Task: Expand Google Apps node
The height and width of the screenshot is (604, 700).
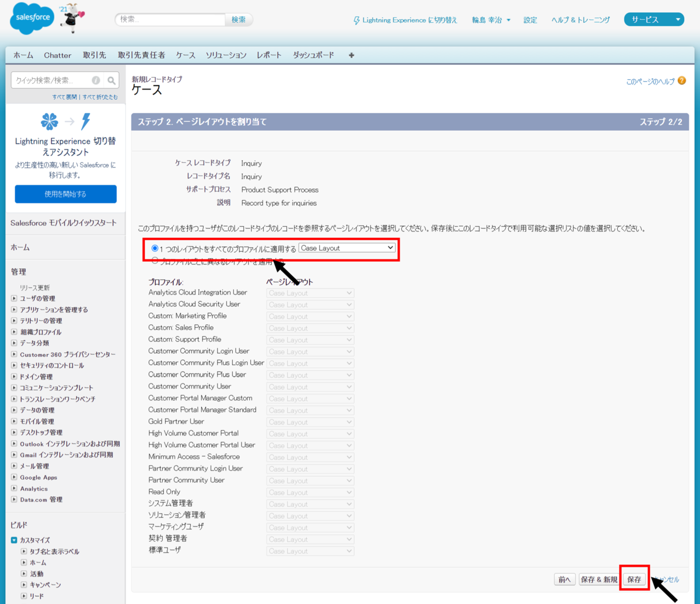Action: tap(14, 477)
